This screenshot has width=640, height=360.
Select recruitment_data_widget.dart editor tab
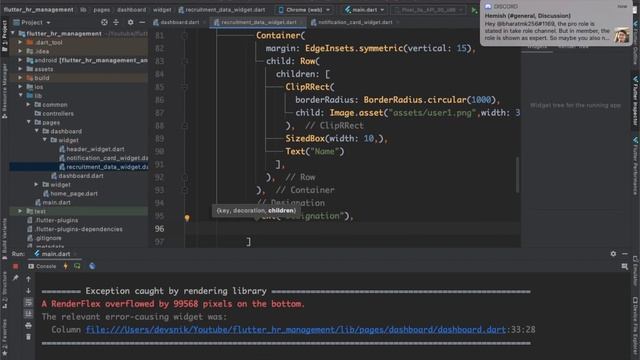point(258,22)
